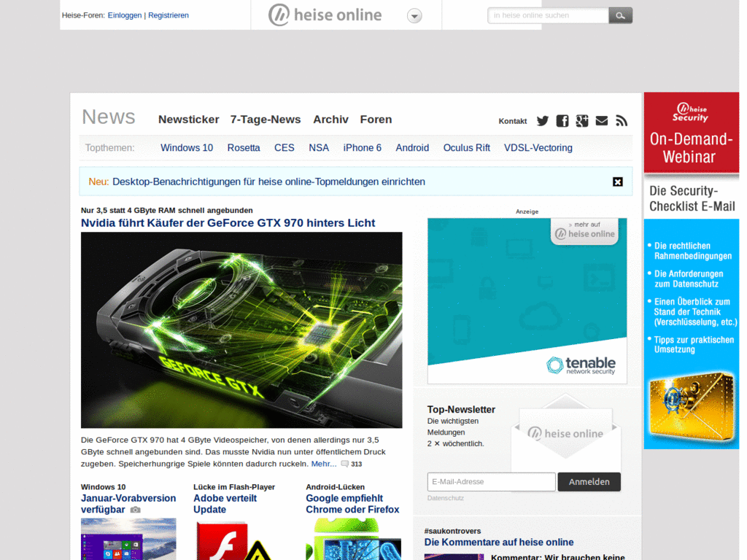Open the RSS feed icon
The image size is (747, 560).
pos(622,121)
